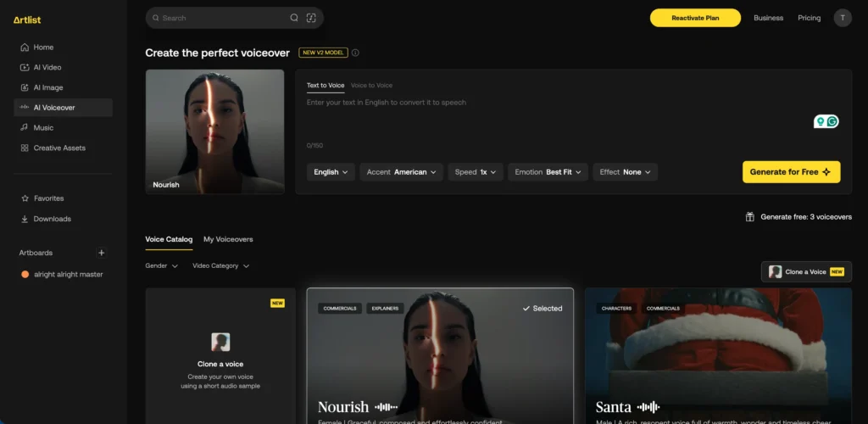
Task: Expand the Gender filter
Action: pyautogui.click(x=162, y=265)
